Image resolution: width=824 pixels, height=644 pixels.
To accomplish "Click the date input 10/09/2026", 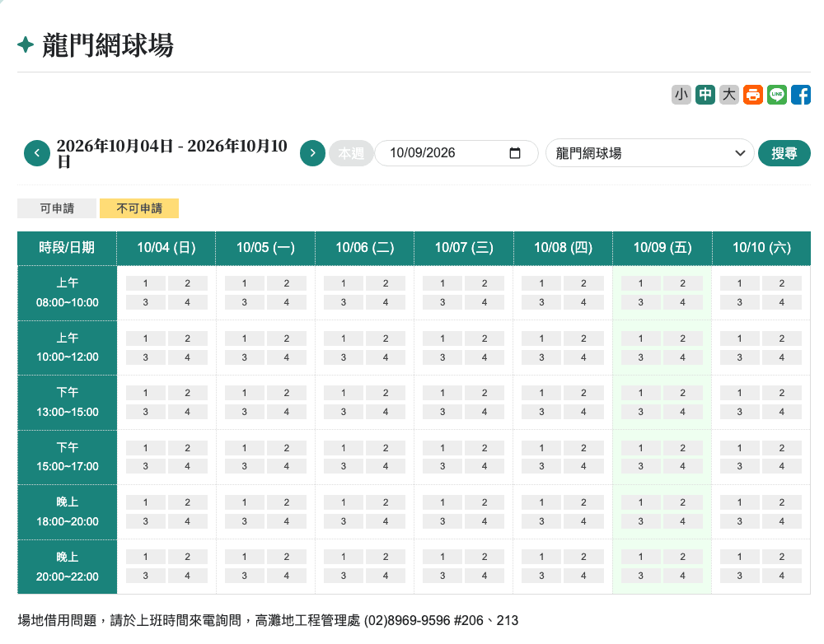I will (x=456, y=153).
